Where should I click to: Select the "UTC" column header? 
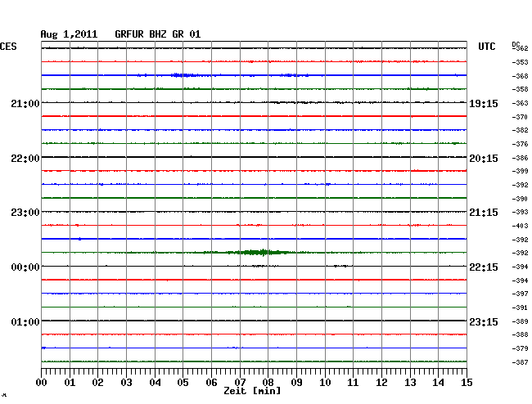coord(486,47)
